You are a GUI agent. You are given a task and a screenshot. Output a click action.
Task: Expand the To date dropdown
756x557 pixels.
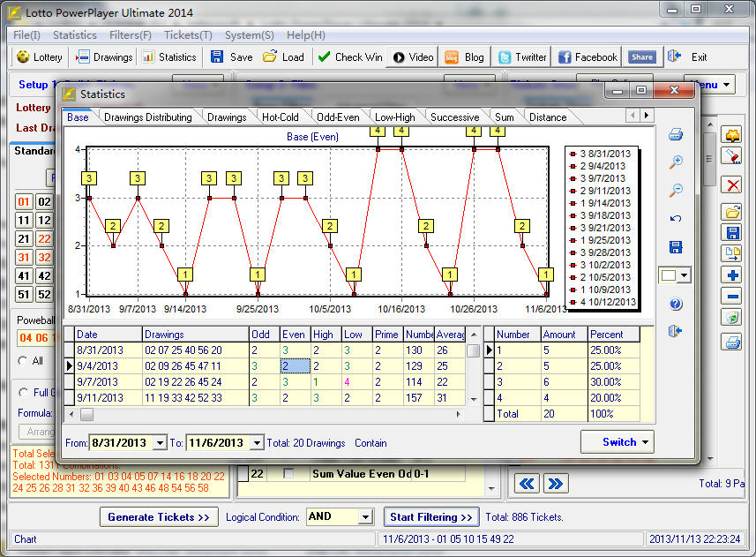(x=257, y=443)
